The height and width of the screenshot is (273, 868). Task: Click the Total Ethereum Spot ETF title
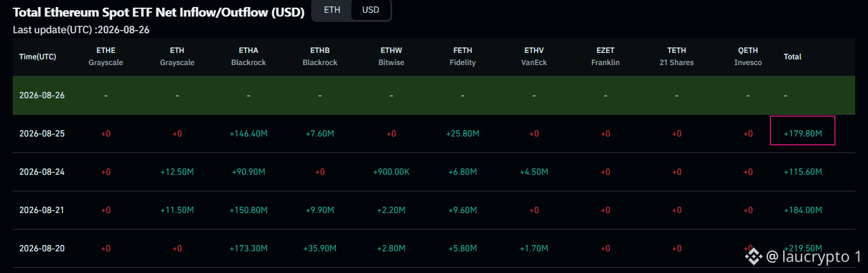click(x=159, y=12)
